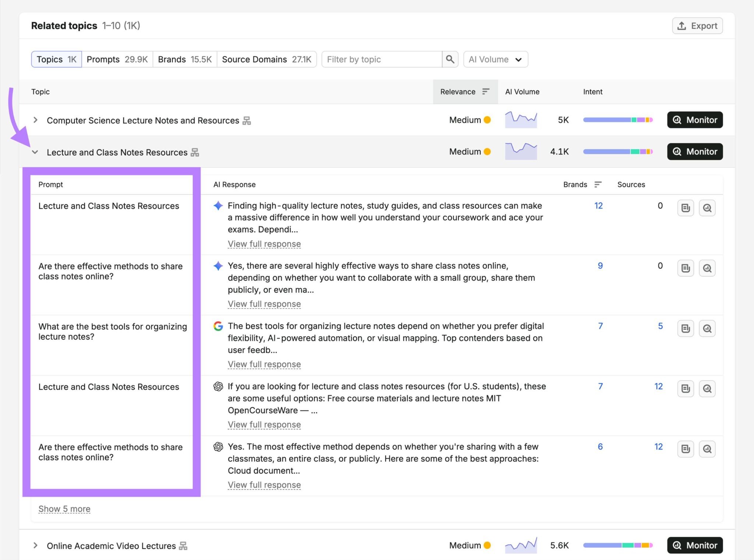Click hierarchy icon beside Lecture and Class Notes

point(195,152)
